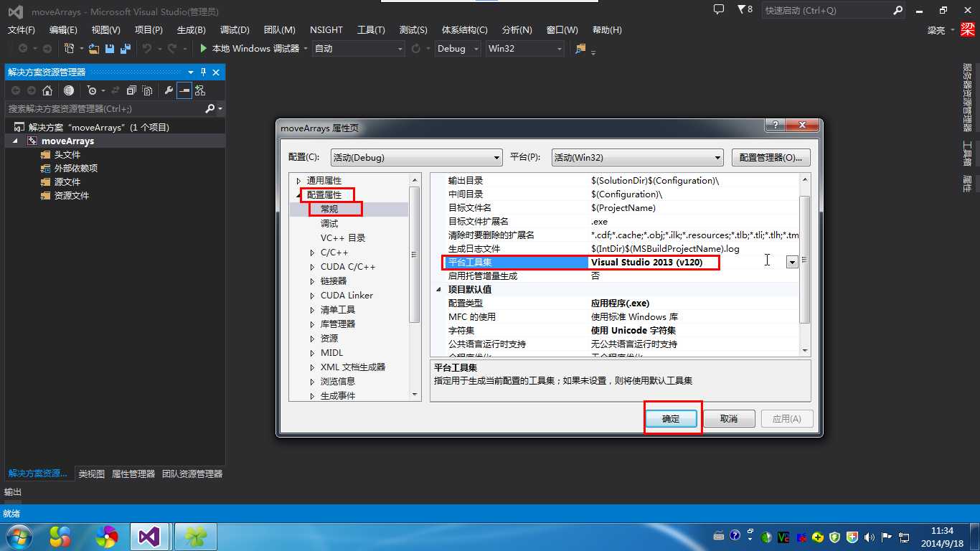Click the class view diagram icon in Solution Explorer

pos(200,90)
